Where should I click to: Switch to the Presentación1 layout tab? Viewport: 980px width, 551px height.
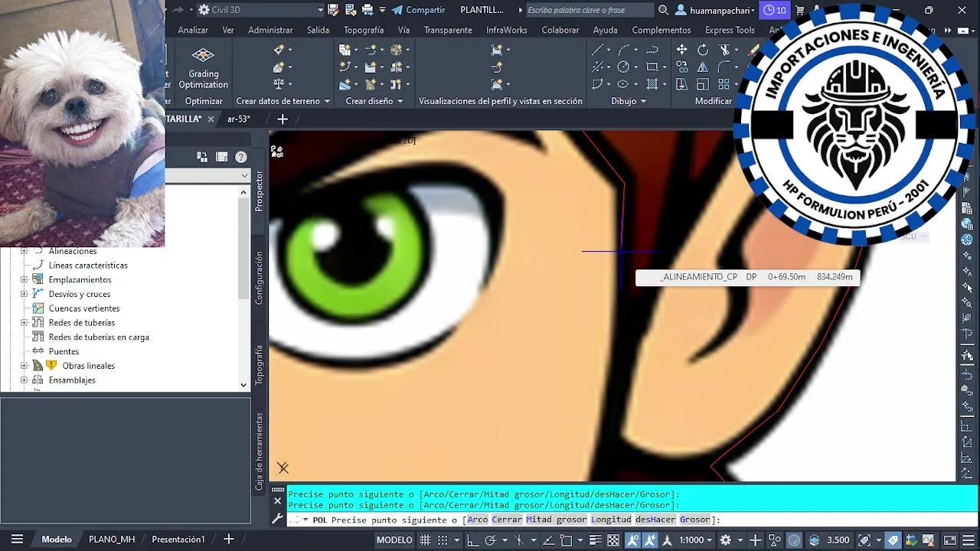click(178, 540)
